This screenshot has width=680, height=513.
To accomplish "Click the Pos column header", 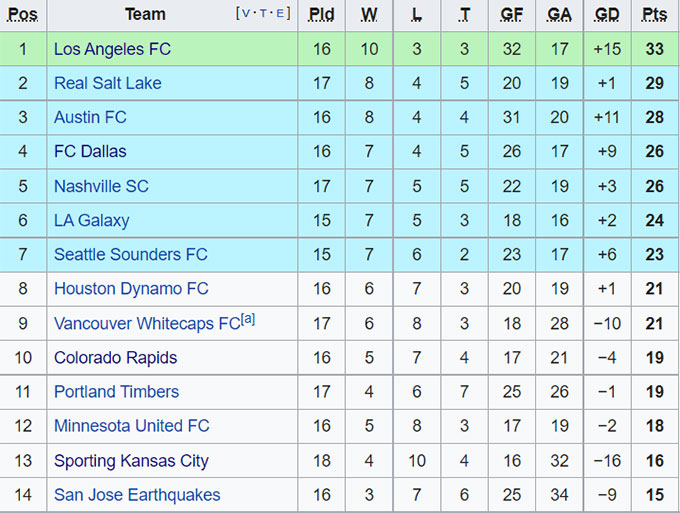I will pos(23,15).
